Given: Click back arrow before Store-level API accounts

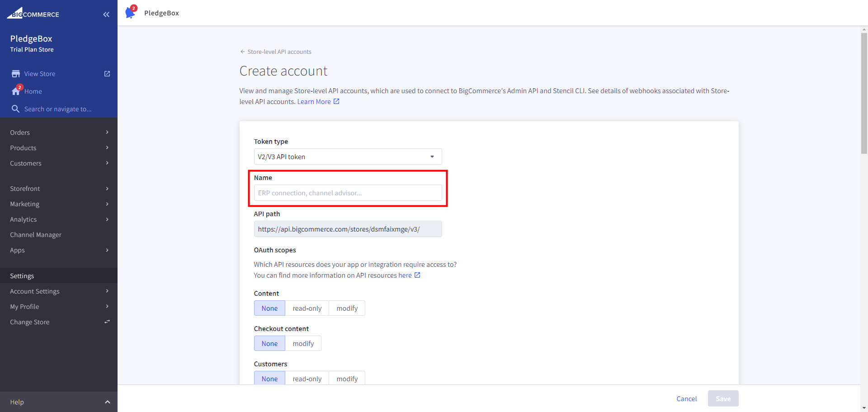Looking at the screenshot, I should coord(242,52).
